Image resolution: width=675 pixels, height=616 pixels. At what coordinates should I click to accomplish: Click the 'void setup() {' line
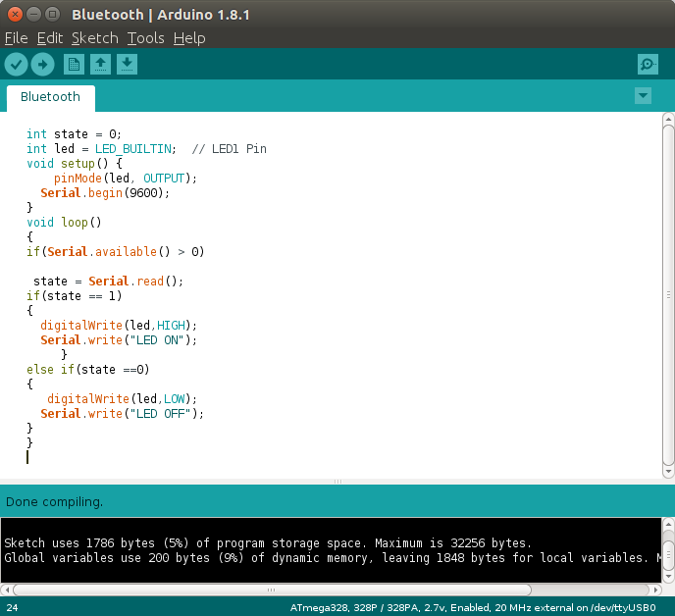pyautogui.click(x=75, y=164)
